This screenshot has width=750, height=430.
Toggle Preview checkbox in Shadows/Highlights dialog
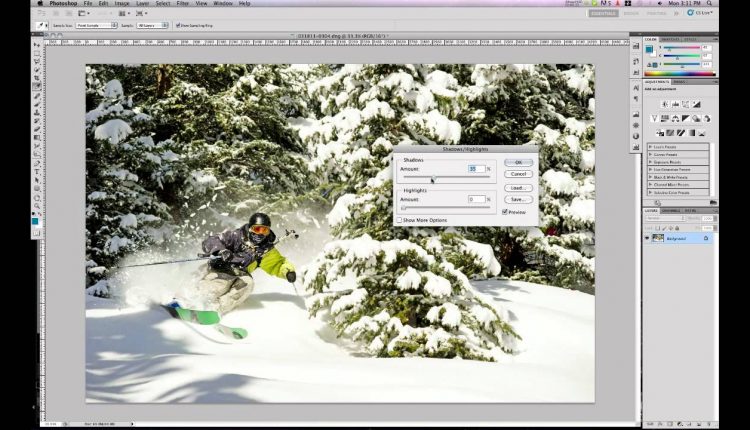click(x=505, y=212)
